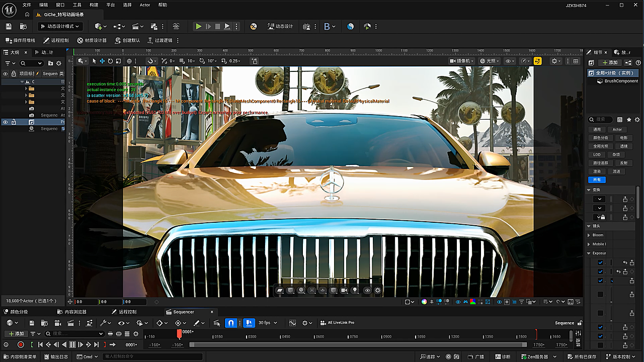Click the 动态设计 toolbar button
644x362 pixels.
tap(279, 26)
